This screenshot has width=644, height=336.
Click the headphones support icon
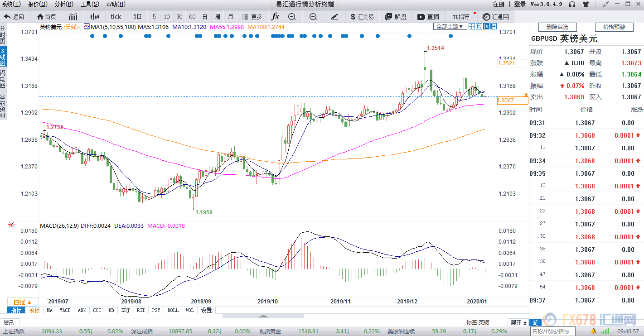tap(572, 5)
